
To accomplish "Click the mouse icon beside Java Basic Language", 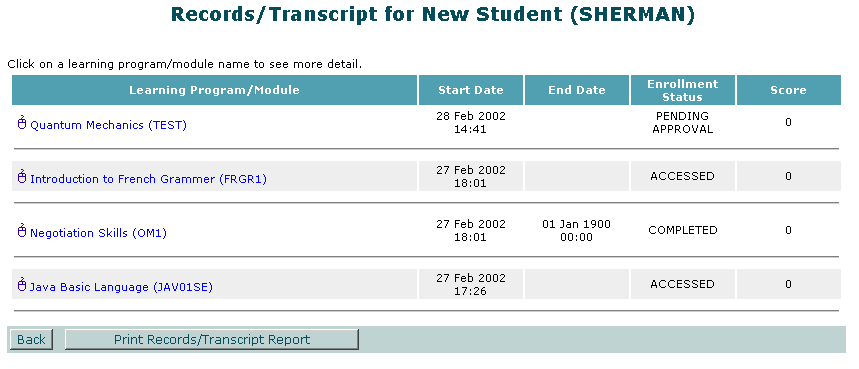I will (x=22, y=285).
